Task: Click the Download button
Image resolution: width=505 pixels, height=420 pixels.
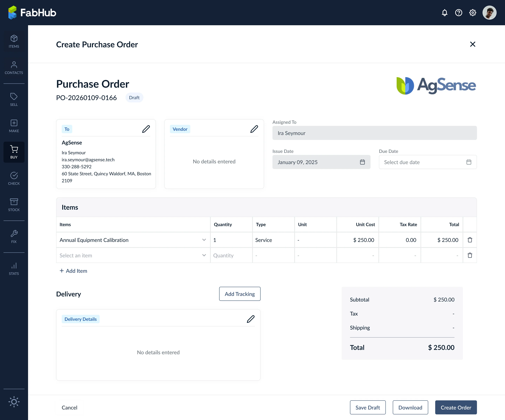Action: tap(410, 407)
